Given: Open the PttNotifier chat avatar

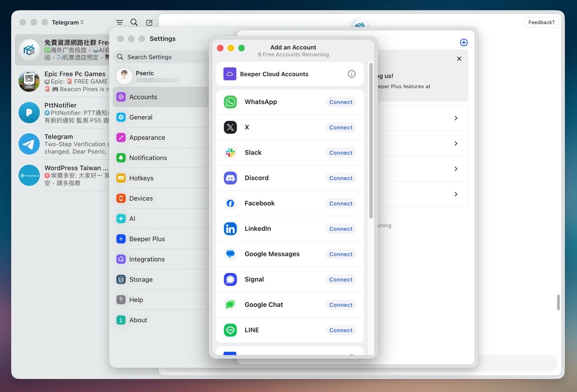Looking at the screenshot, I should tap(29, 113).
